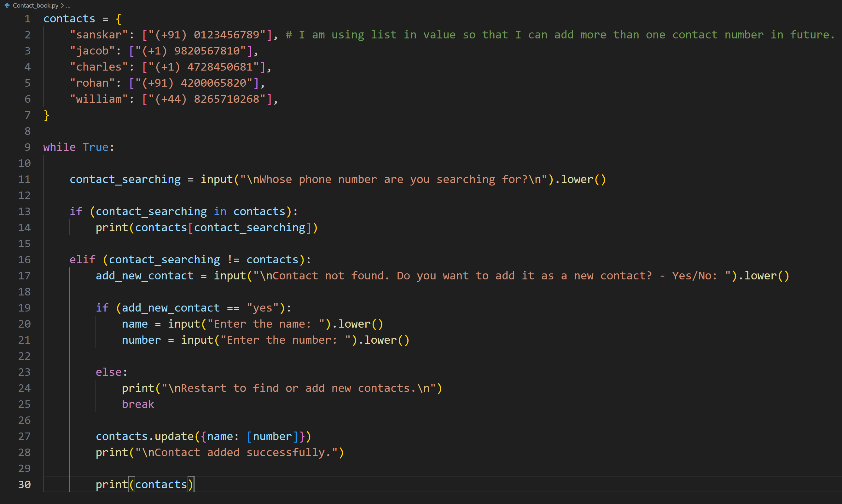
Task: Click the "sanskar" dictionary key
Action: click(99, 35)
